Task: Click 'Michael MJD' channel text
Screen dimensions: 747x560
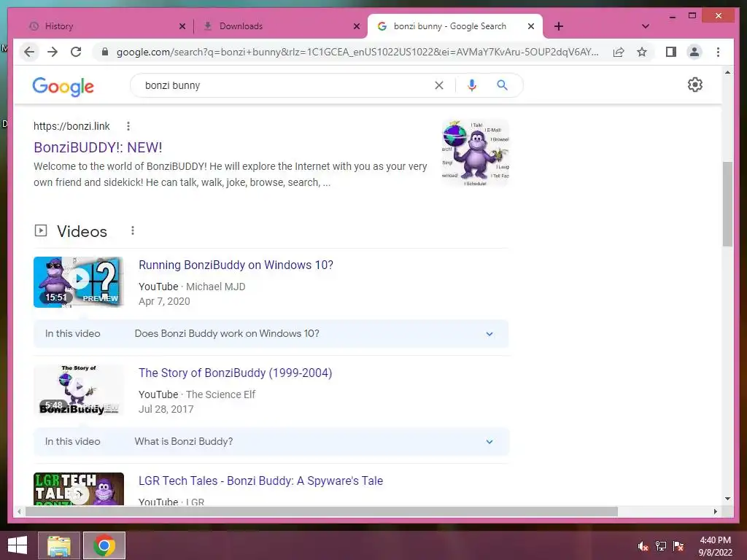Action: point(215,287)
